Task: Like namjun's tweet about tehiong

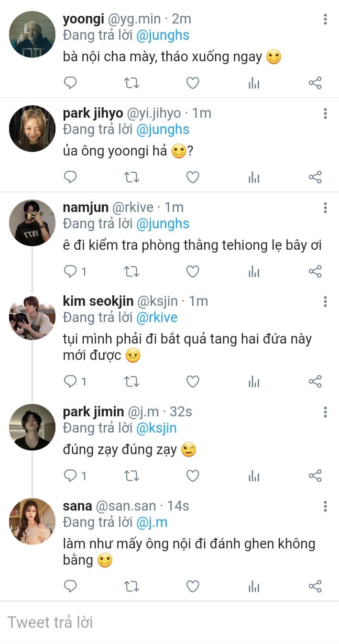Action: coord(193,272)
